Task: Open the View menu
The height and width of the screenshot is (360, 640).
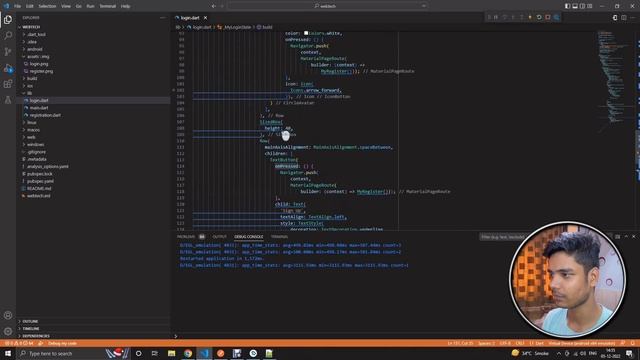Action: click(66, 6)
